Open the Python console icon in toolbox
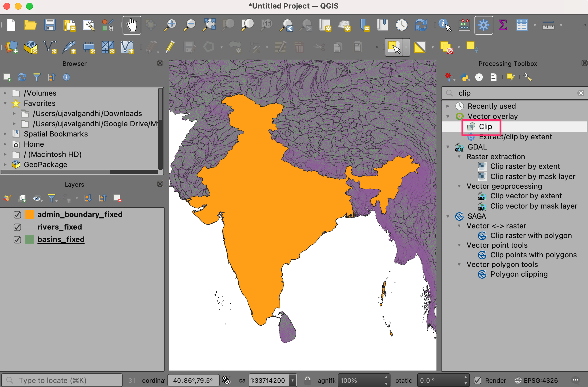588x387 pixels. click(x=465, y=77)
